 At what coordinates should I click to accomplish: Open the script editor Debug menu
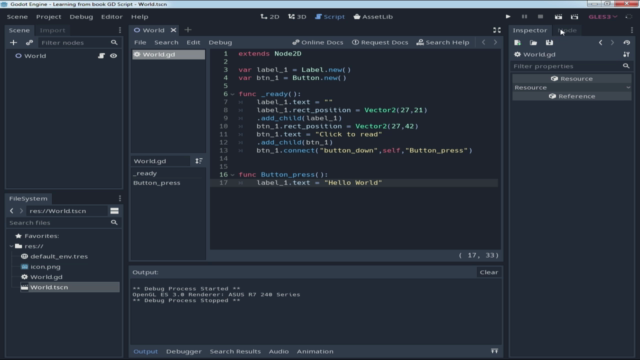220,42
